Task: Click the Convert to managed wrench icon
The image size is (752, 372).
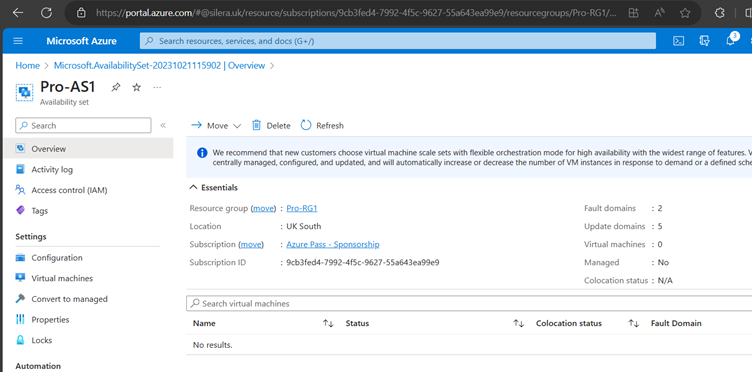Action: coord(20,298)
